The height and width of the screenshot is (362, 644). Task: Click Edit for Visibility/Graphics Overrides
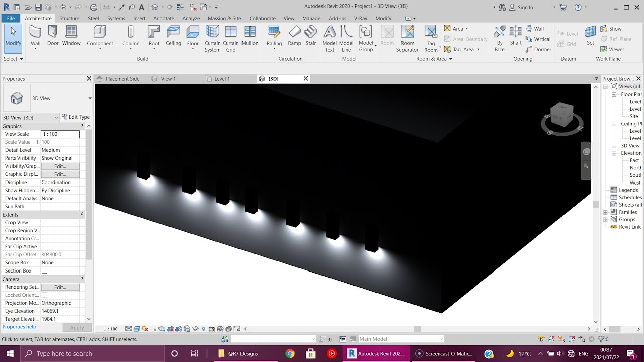point(60,166)
